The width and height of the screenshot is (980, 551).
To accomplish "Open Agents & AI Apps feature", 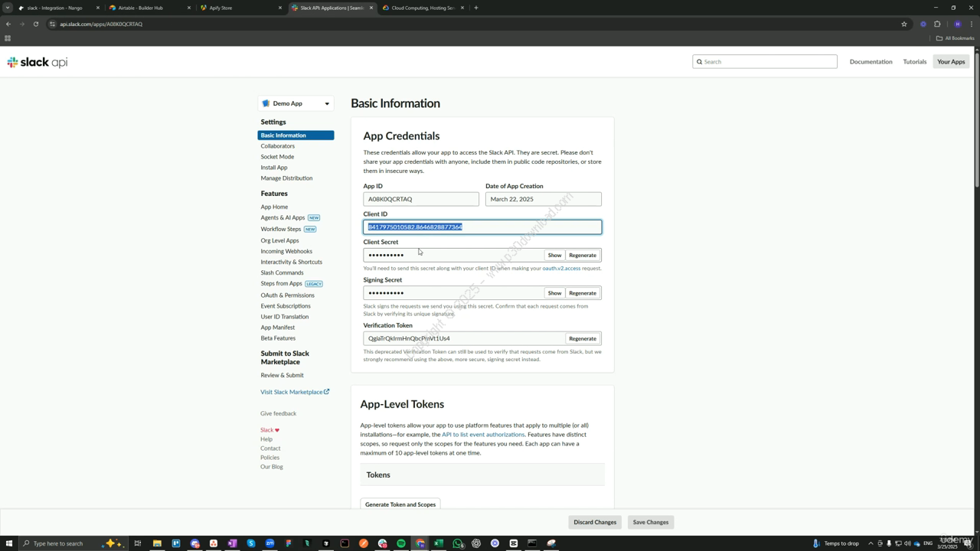I will (283, 217).
